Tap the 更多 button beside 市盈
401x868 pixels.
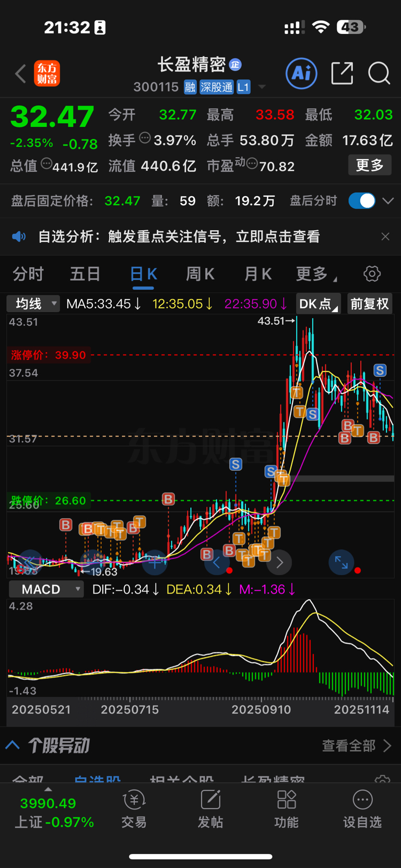370,165
